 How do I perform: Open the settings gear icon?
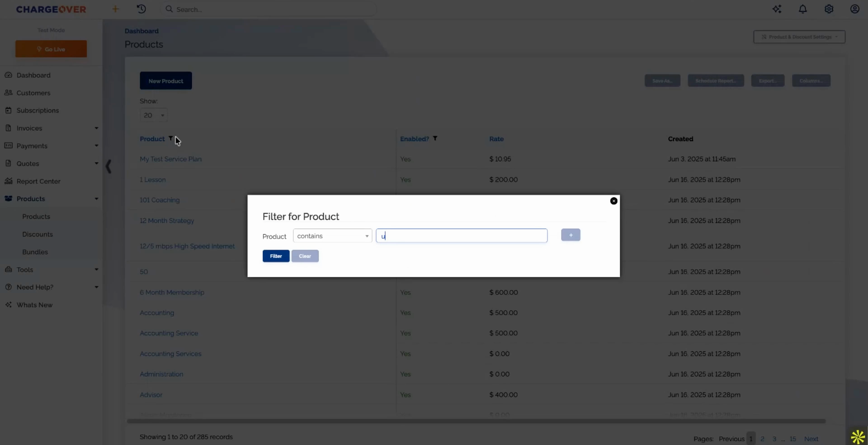pyautogui.click(x=829, y=9)
